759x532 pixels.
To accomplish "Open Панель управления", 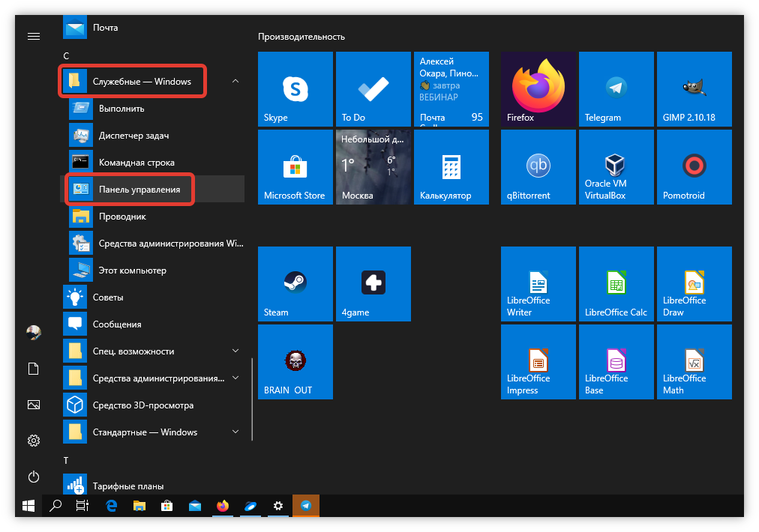I will [154, 189].
